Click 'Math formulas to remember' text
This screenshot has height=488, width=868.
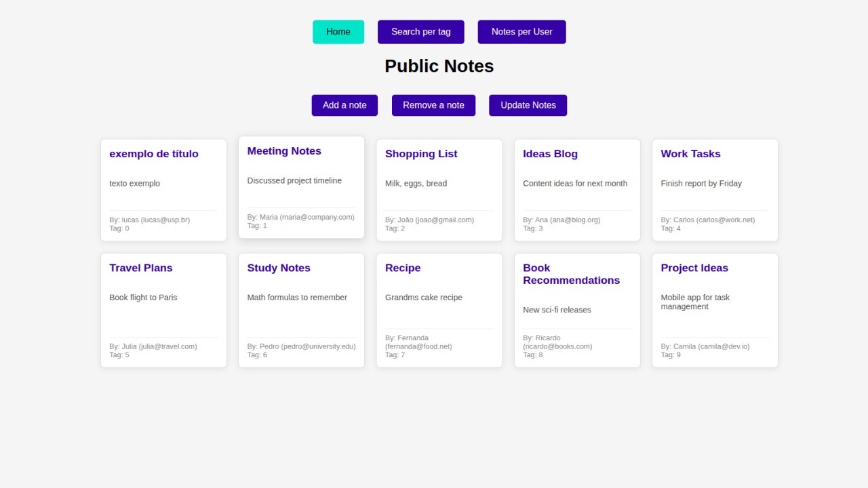pyautogui.click(x=297, y=298)
